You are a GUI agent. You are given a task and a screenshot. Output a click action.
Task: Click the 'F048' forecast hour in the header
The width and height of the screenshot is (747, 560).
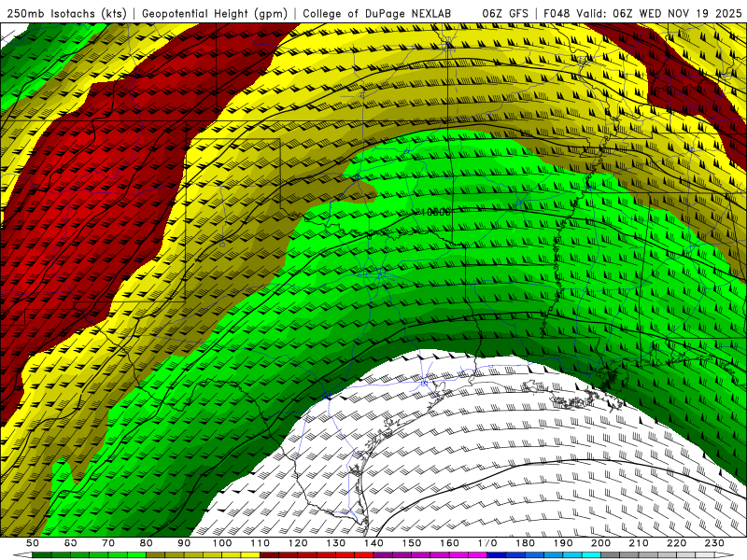(x=557, y=14)
